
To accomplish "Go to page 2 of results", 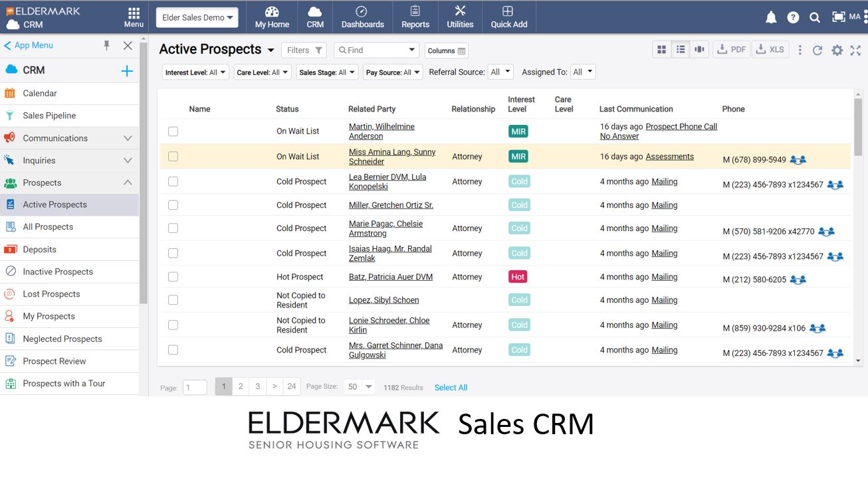I will coord(241,386).
